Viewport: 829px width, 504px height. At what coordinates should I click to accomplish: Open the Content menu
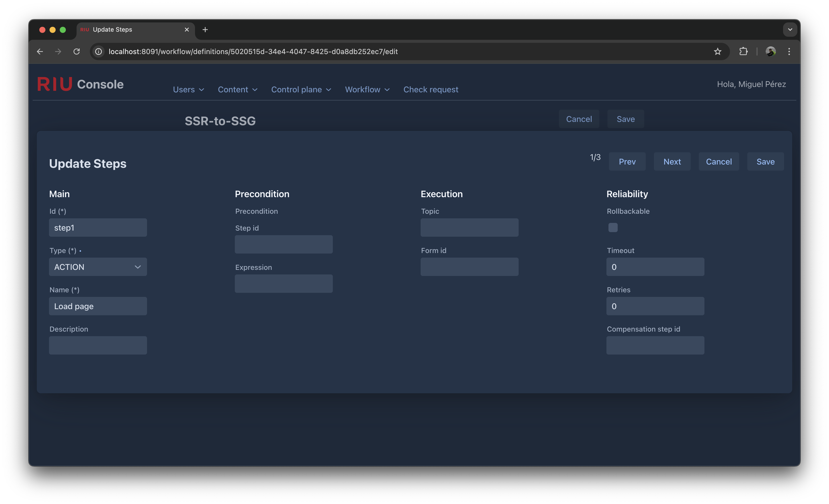pos(238,90)
